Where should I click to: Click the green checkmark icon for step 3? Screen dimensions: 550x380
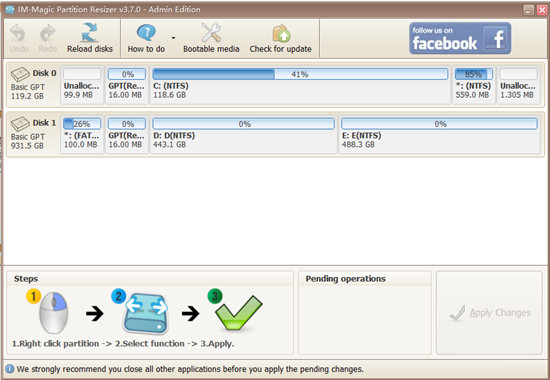point(239,312)
